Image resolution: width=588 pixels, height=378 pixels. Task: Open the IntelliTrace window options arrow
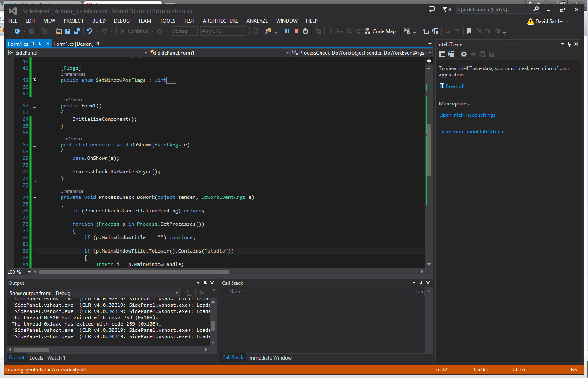(562, 44)
